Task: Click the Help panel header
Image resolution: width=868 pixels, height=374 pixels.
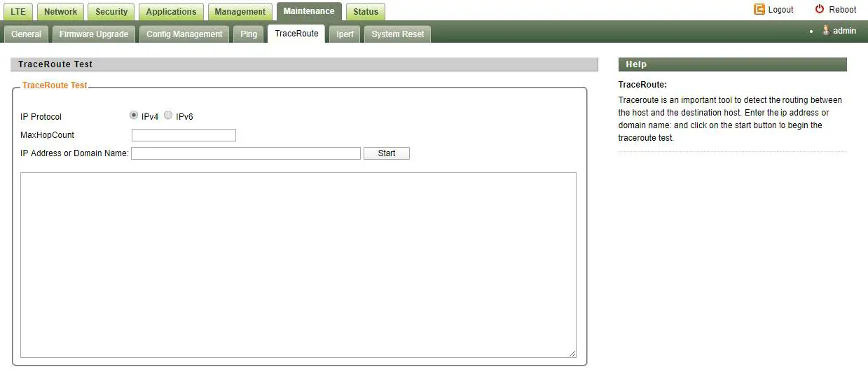Action: (733, 64)
